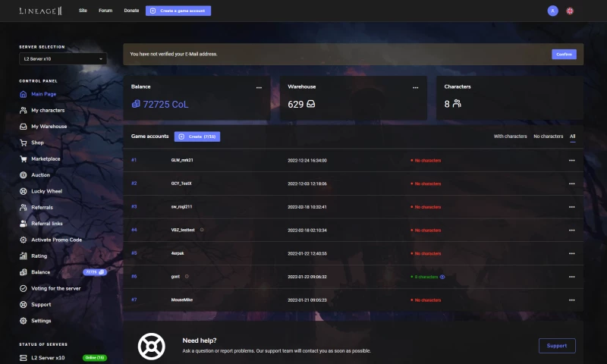This screenshot has height=364, width=607.
Task: Click the 72725 CoL balance value
Action: [x=165, y=105]
